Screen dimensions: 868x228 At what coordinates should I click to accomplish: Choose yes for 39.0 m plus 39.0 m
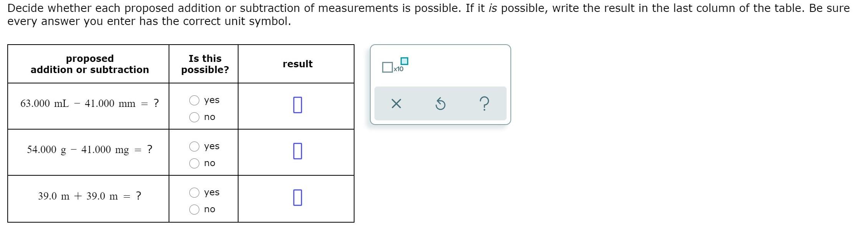(194, 193)
